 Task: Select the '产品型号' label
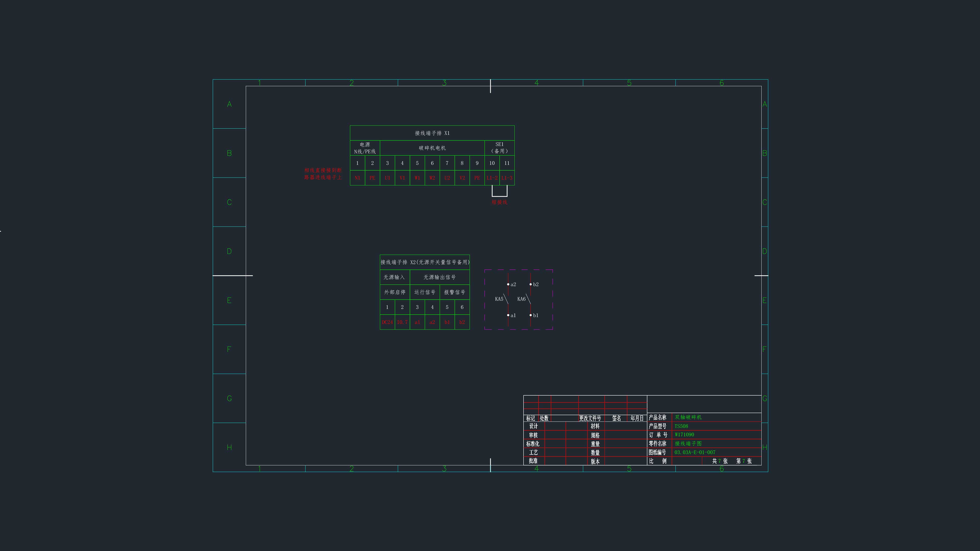point(657,426)
